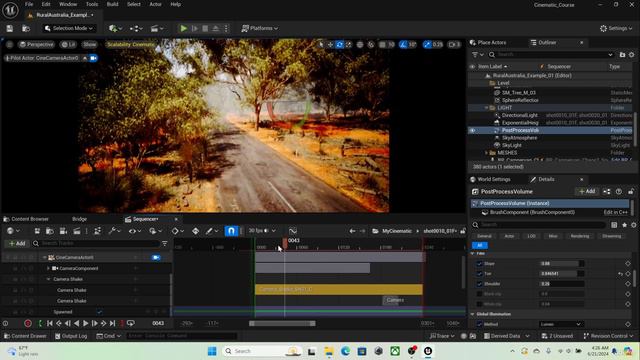Open the Lit view mode menu
The image size is (640, 360).
pyautogui.click(x=69, y=44)
